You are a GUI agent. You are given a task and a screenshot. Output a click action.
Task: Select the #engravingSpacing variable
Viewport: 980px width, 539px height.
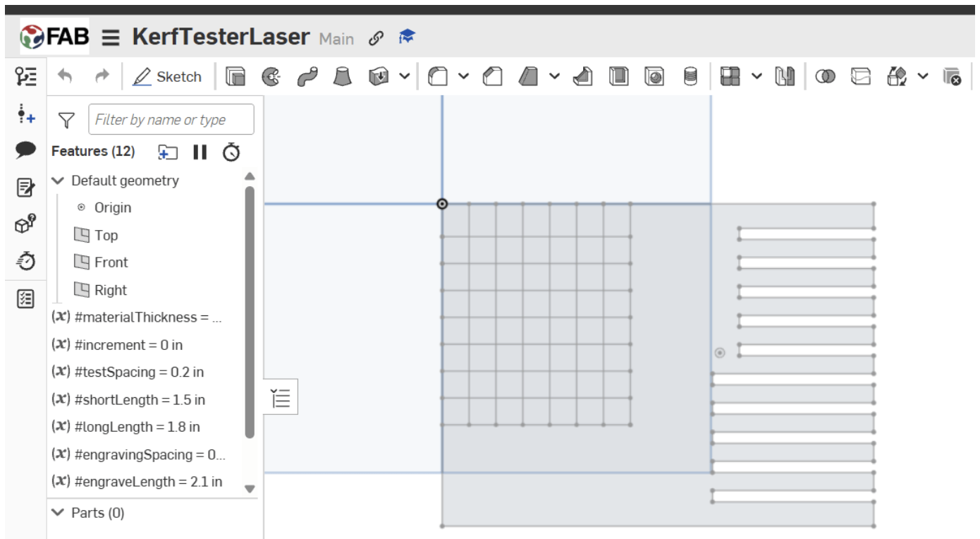[139, 455]
